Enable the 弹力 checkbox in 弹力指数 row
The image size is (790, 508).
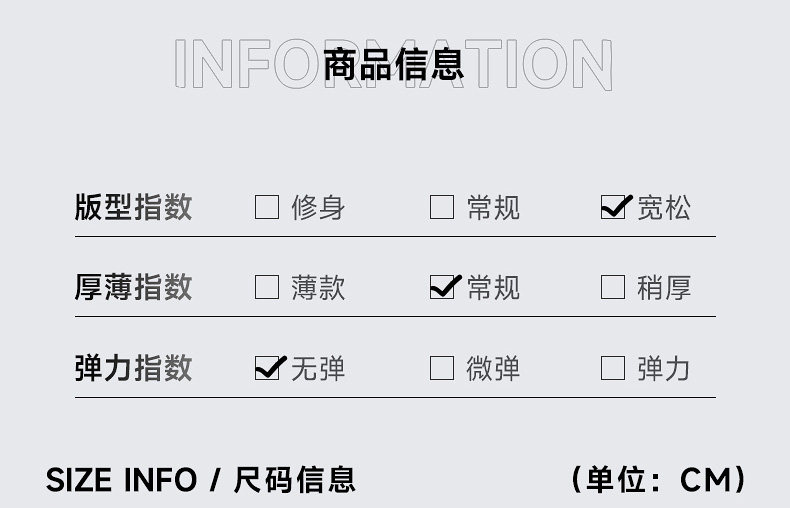[x=613, y=368]
